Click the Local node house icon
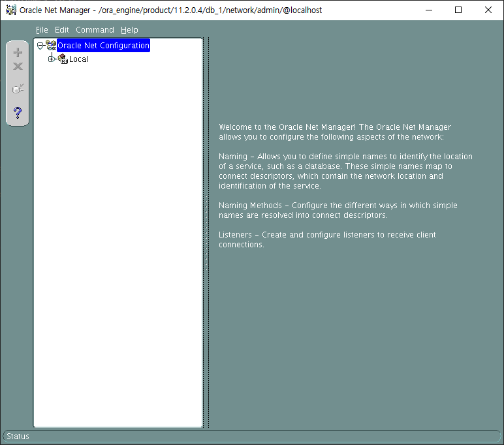This screenshot has width=504, height=445. (63, 59)
